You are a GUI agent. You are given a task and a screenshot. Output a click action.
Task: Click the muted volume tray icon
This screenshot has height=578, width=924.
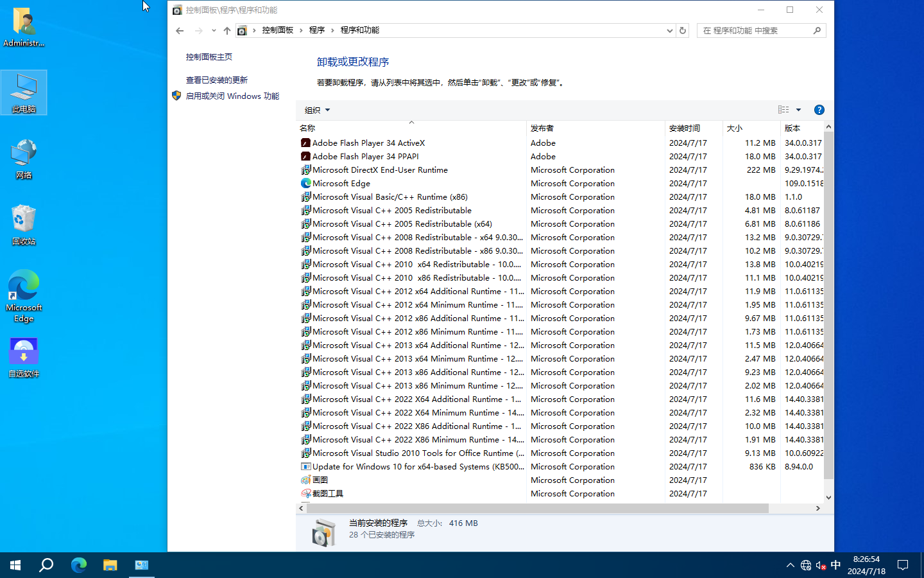pos(821,565)
